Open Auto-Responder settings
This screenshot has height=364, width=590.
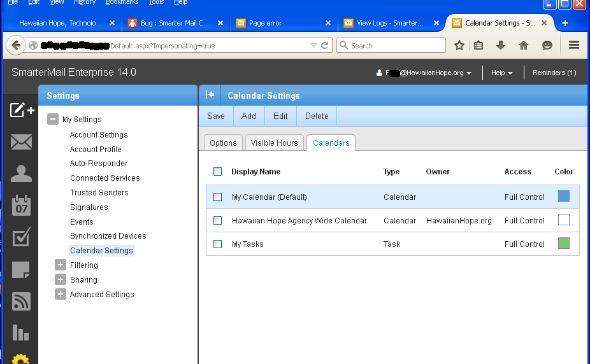pyautogui.click(x=99, y=164)
